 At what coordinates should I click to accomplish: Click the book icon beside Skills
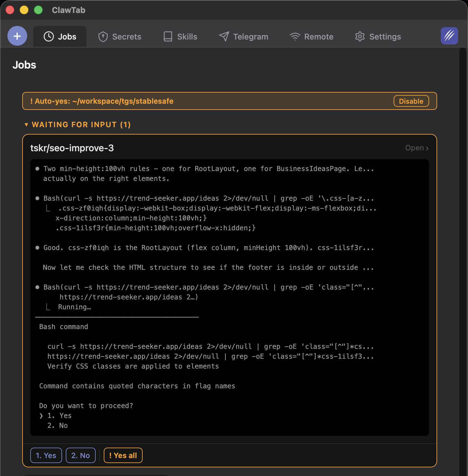[x=168, y=36]
